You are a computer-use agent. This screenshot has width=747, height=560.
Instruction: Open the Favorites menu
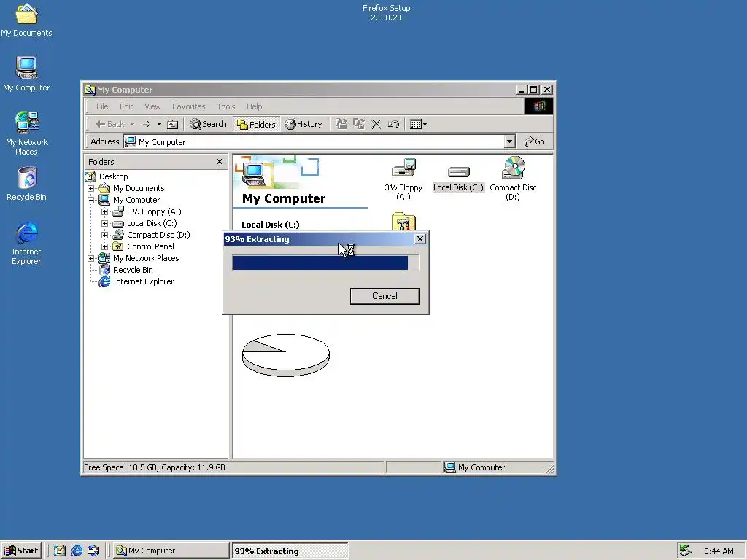tap(189, 106)
